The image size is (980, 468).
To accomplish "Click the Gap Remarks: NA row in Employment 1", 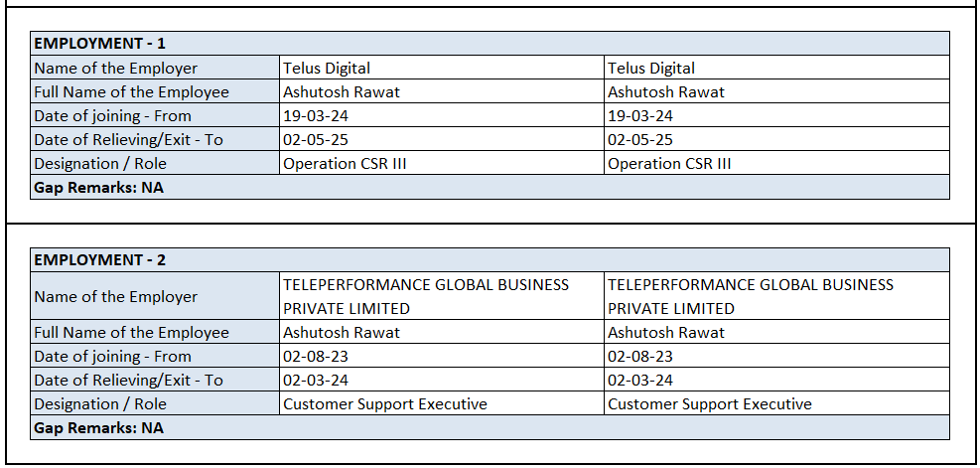I will click(99, 188).
